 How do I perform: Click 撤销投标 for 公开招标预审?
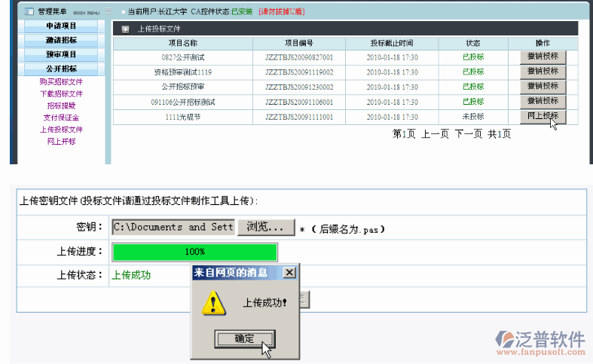[543, 86]
